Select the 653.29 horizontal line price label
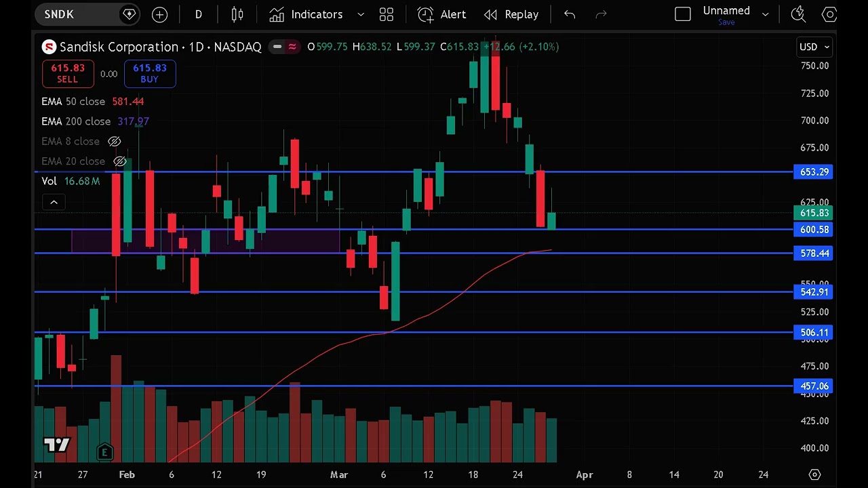 814,172
